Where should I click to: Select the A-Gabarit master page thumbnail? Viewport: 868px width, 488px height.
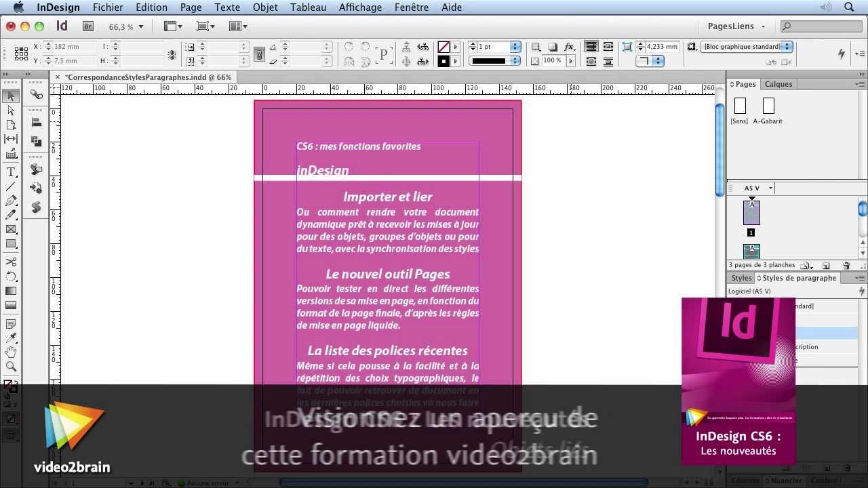[768, 106]
